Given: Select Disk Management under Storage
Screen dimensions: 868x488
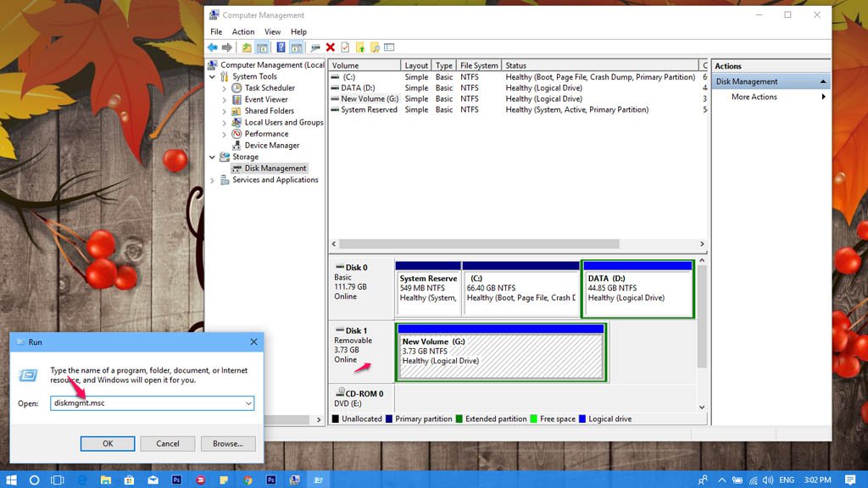Looking at the screenshot, I should (x=275, y=169).
